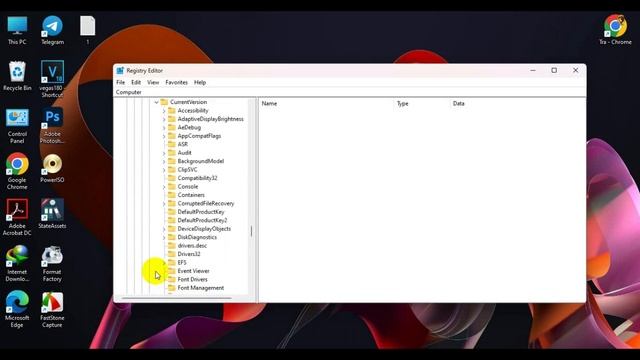
Task: Select the DefaultProductKey2 key
Action: 202,220
